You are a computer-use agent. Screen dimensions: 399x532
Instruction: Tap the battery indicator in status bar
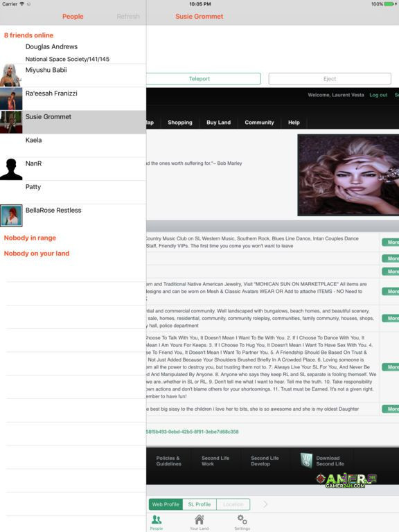[389, 4]
